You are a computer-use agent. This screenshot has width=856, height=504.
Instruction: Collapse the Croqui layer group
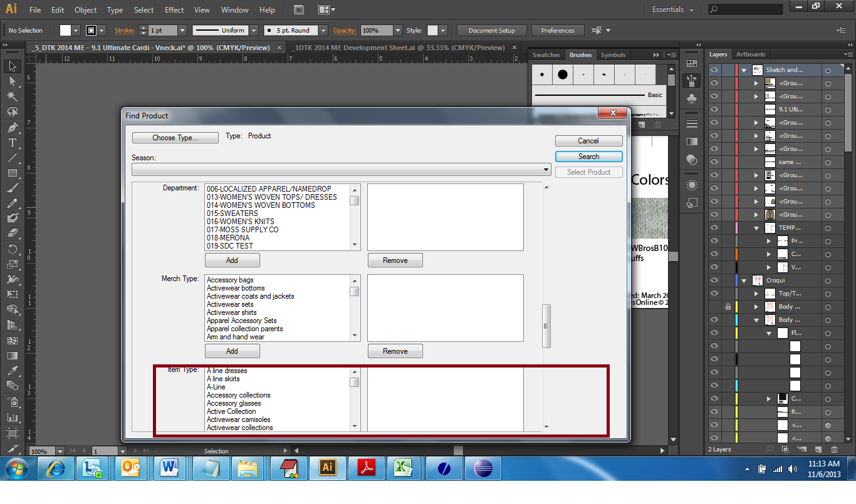744,280
